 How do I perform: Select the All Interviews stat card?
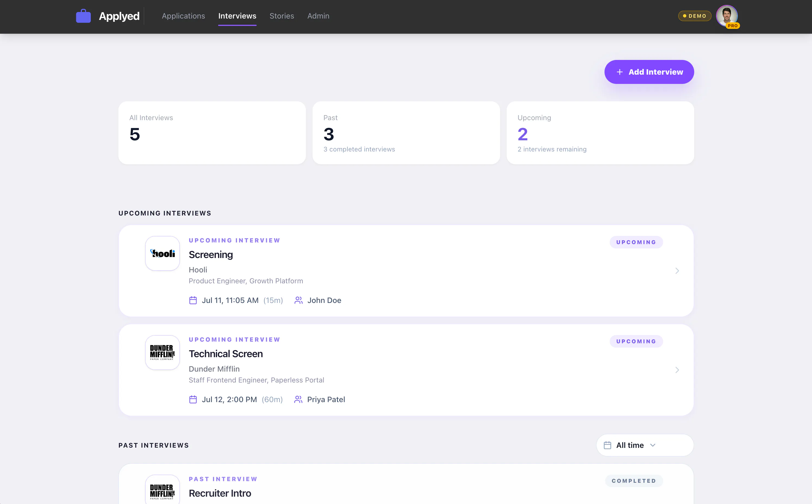point(212,133)
